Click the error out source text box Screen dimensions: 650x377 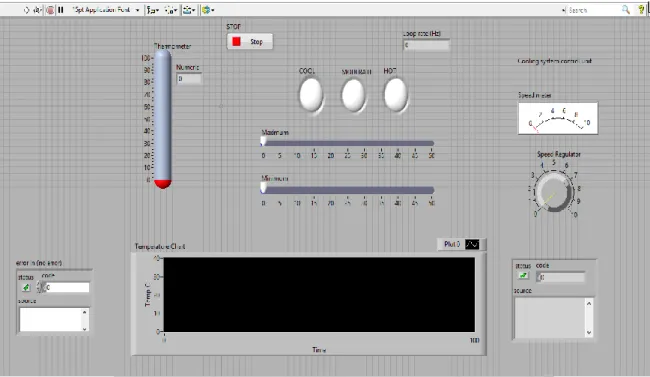(549, 318)
